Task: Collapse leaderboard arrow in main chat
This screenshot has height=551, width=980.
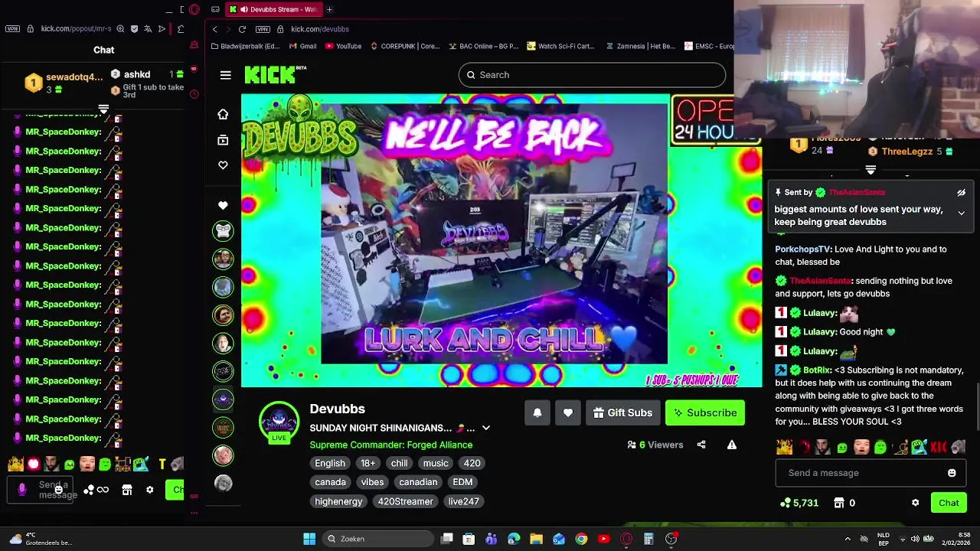Action: coord(871,169)
